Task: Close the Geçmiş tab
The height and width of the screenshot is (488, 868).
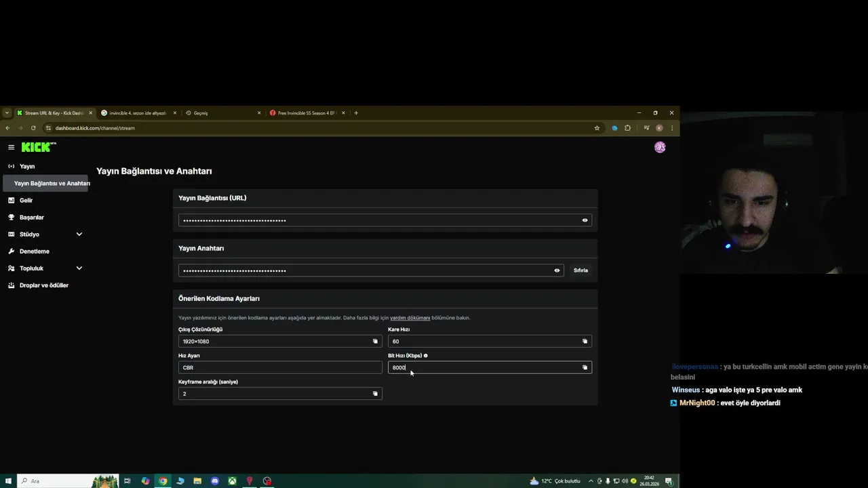Action: pyautogui.click(x=259, y=113)
